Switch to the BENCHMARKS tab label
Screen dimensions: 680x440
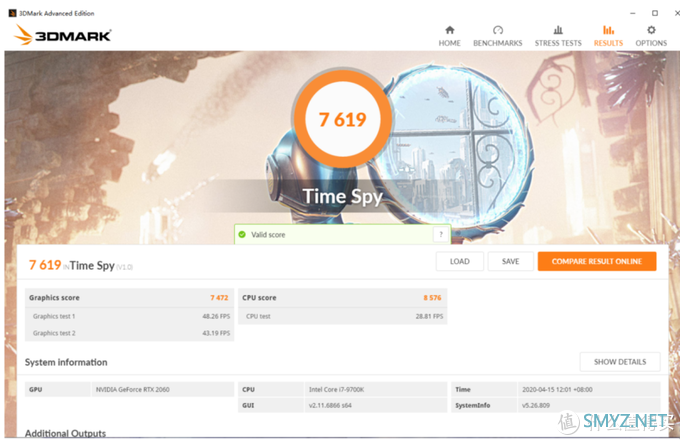[x=498, y=43]
